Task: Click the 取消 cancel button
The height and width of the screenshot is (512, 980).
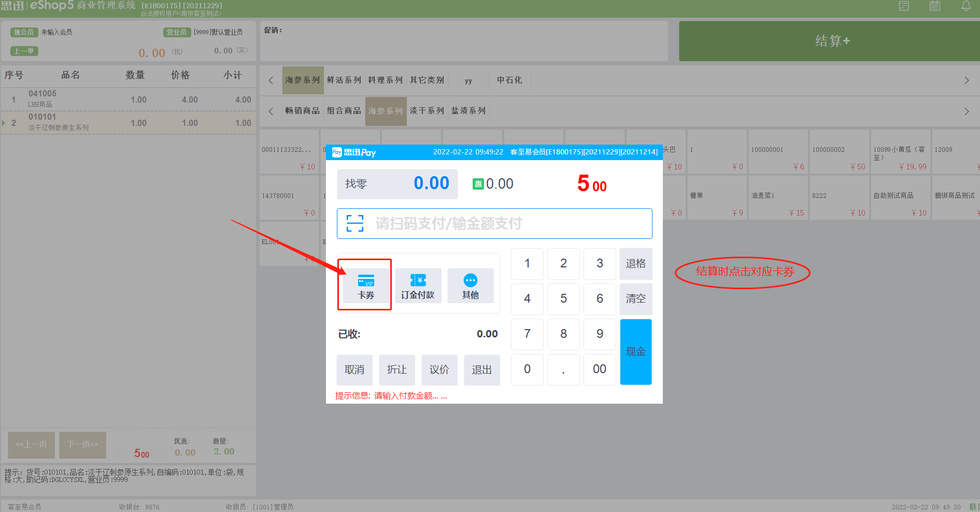Action: pyautogui.click(x=354, y=369)
